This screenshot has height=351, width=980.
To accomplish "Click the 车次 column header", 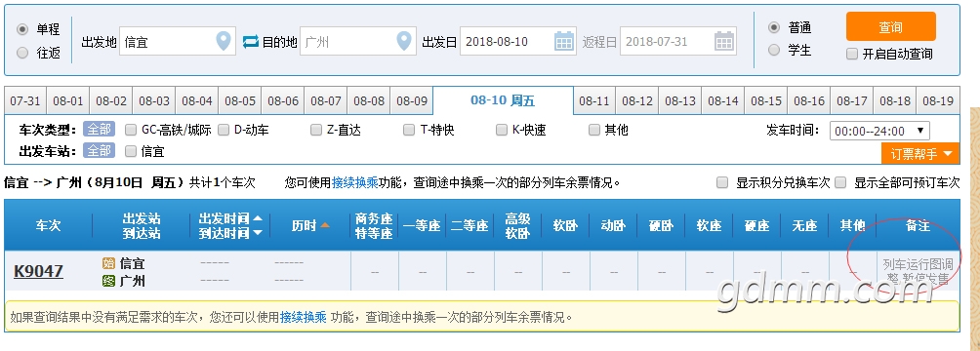I will (x=48, y=225).
